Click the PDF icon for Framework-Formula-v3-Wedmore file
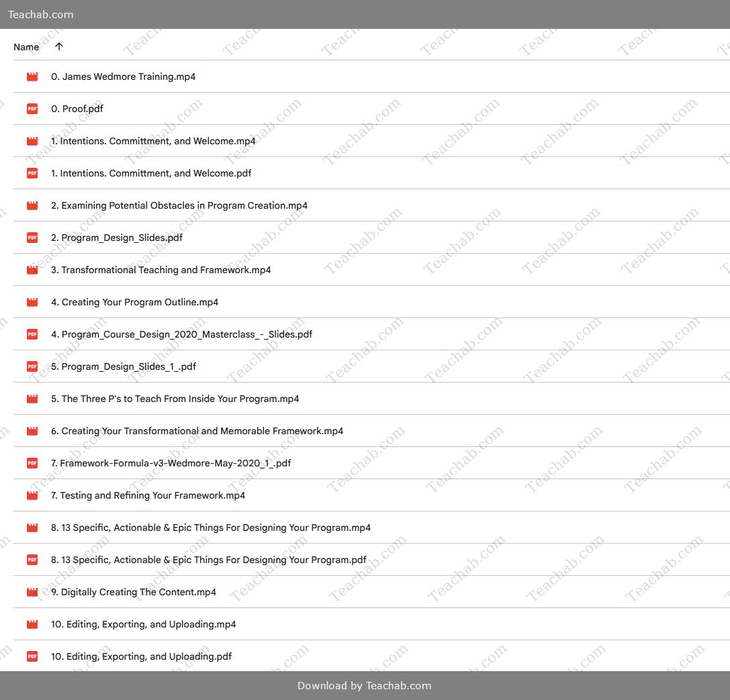This screenshot has height=700, width=730. tap(32, 463)
